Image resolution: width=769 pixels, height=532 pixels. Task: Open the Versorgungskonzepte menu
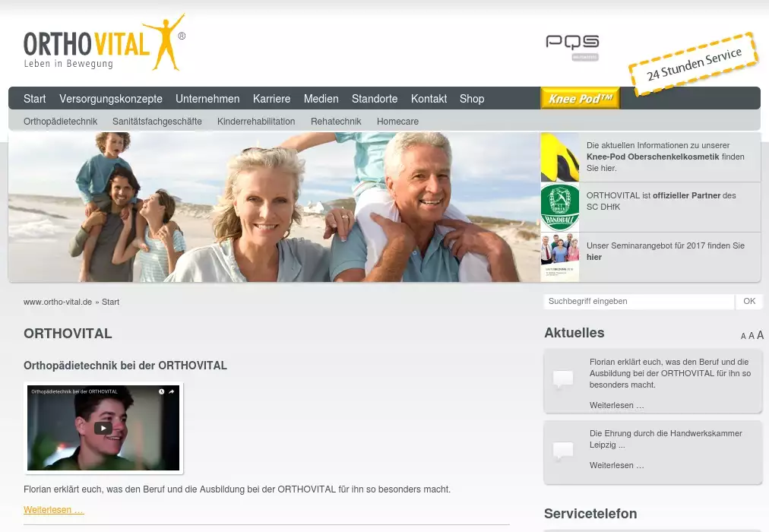click(x=111, y=99)
